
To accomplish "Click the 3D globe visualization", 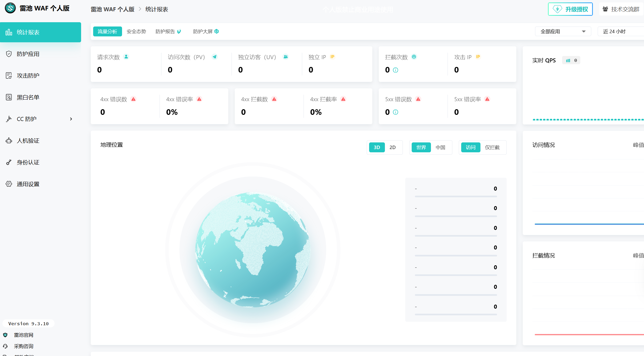I will pos(253,250).
